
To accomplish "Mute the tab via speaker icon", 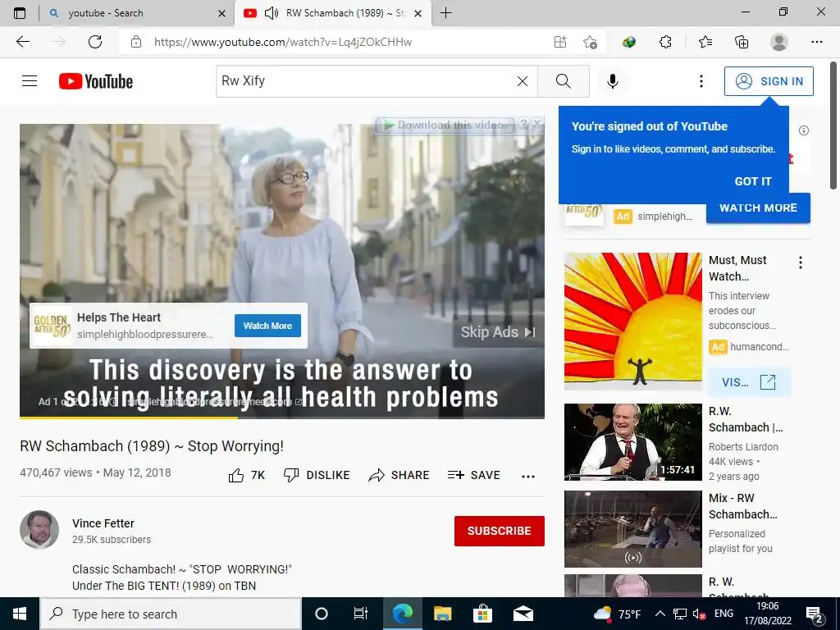I will coord(272,13).
